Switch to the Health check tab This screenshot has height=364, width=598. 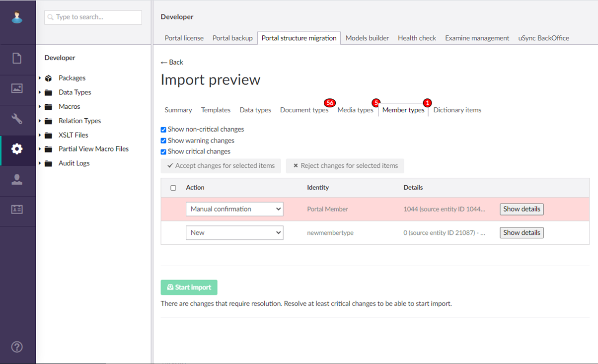tap(417, 38)
